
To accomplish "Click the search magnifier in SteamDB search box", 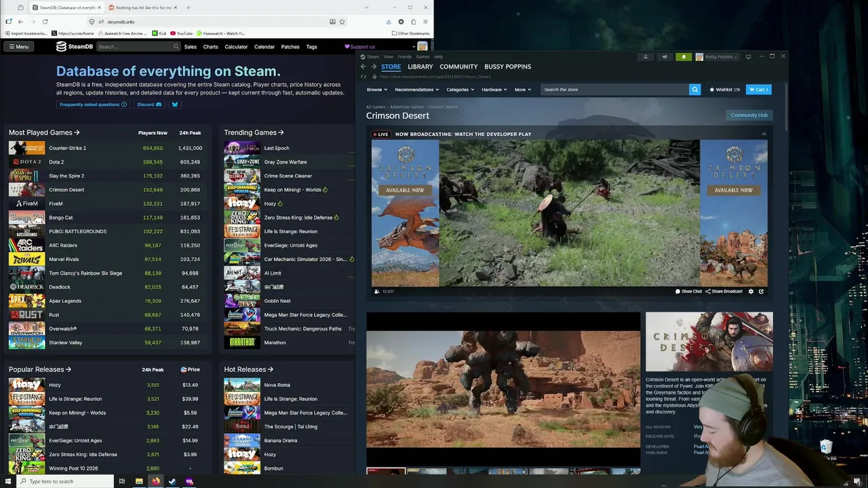I will (176, 47).
